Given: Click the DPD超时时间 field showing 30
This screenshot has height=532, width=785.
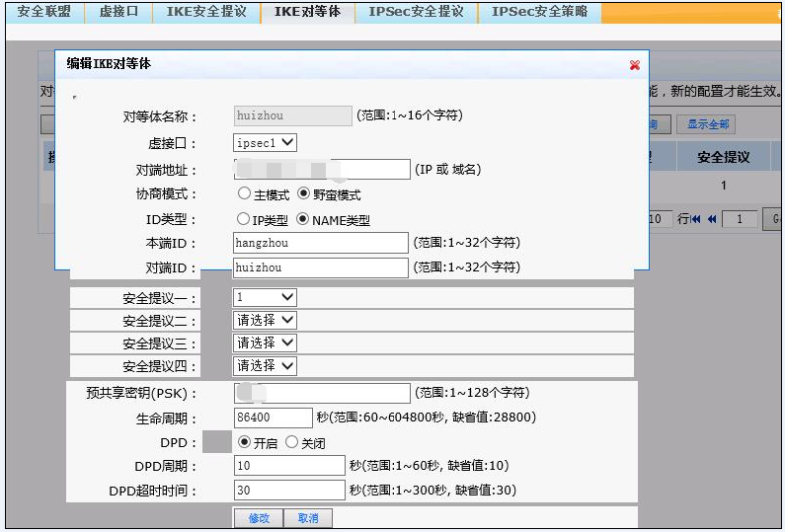Looking at the screenshot, I should coord(289,490).
